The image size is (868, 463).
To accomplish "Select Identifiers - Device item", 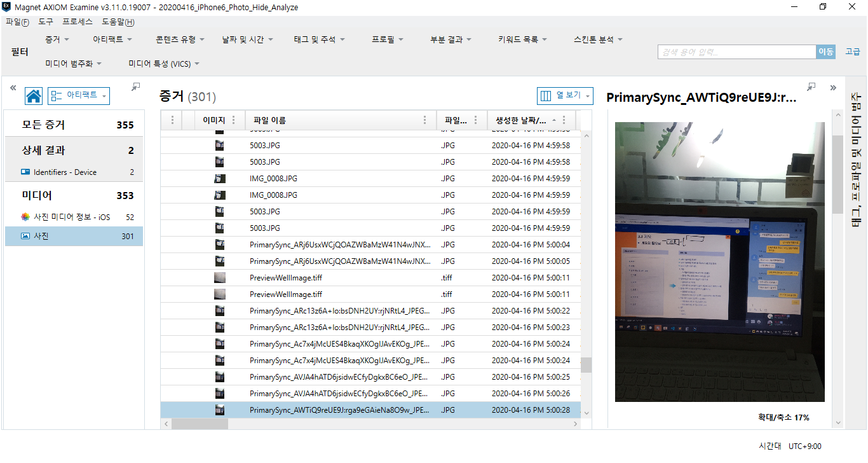I will (74, 172).
